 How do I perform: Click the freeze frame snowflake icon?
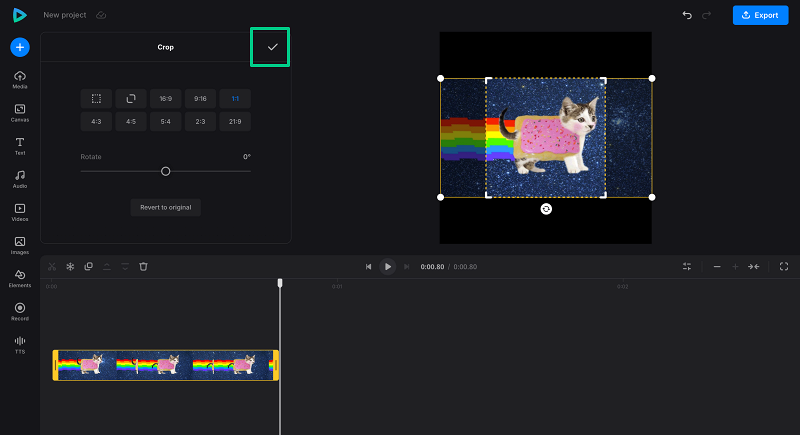tap(70, 266)
